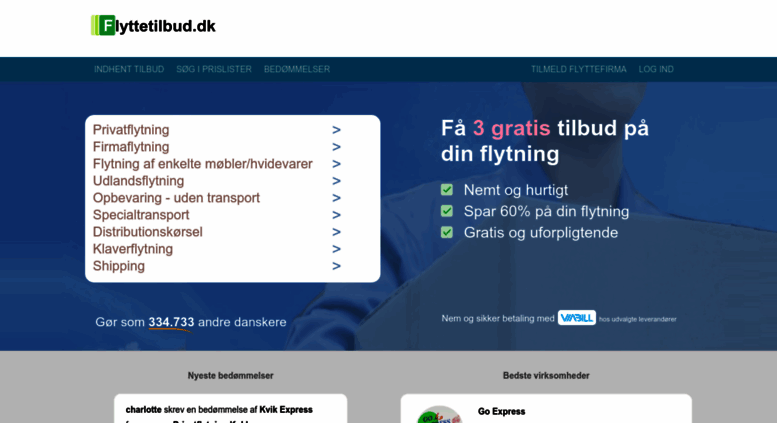Click green checkmark beside Nemt og hurtigt

(447, 190)
